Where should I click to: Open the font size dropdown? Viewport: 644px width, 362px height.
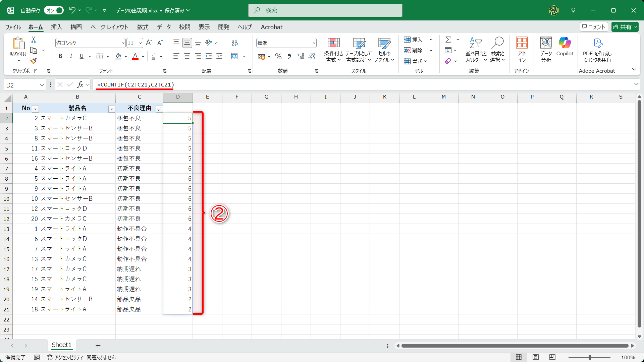[x=141, y=43]
